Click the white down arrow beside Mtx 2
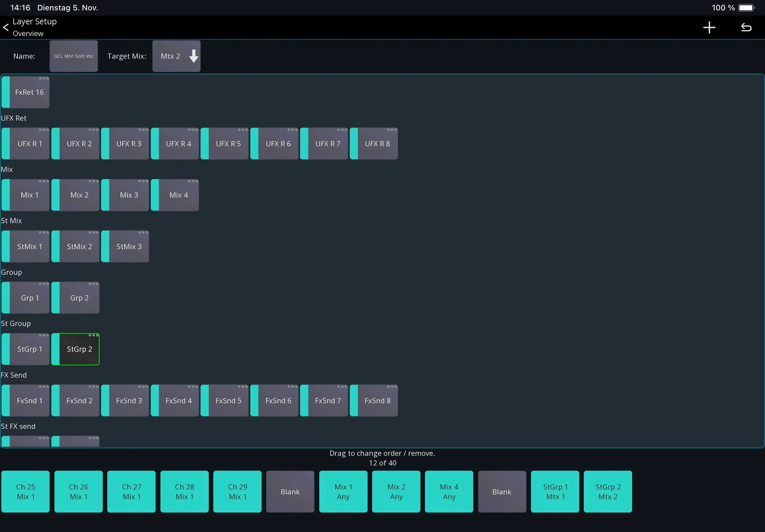This screenshot has height=532, width=765. [x=194, y=56]
